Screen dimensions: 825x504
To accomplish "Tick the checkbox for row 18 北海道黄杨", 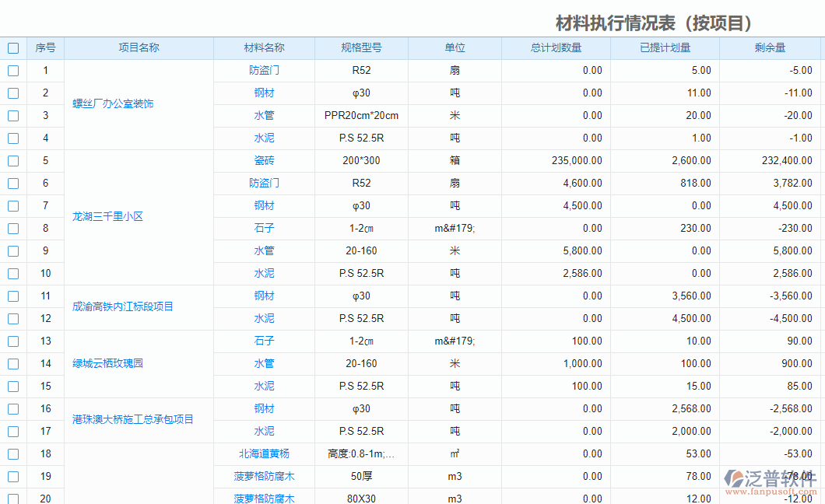I will tap(12, 453).
